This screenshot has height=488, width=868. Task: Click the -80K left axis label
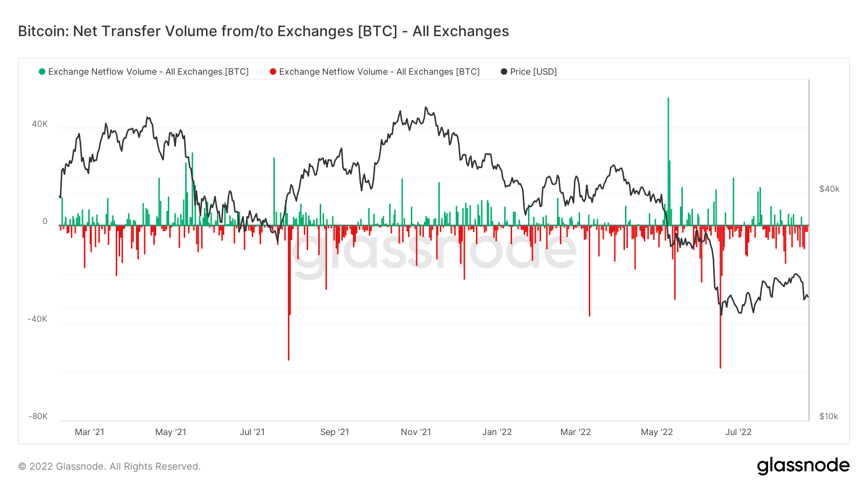pyautogui.click(x=38, y=416)
